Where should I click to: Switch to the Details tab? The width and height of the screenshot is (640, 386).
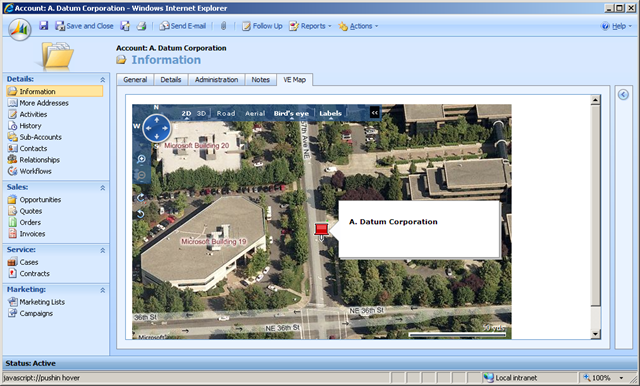pos(171,80)
